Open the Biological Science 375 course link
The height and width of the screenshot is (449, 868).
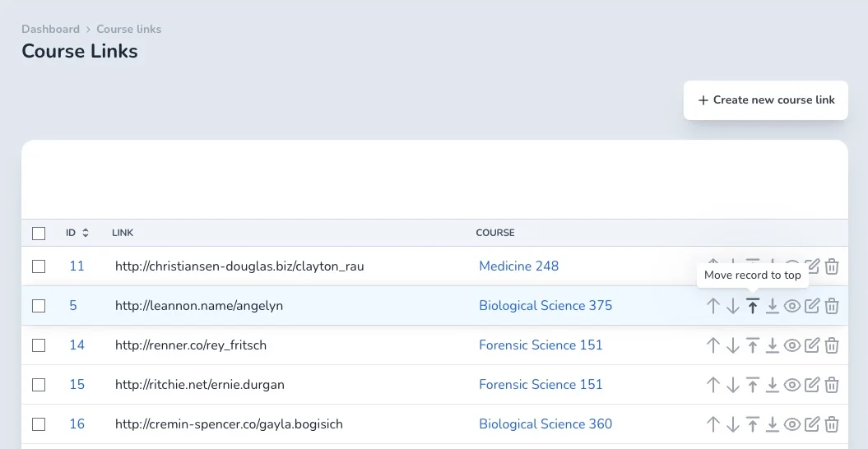click(545, 306)
